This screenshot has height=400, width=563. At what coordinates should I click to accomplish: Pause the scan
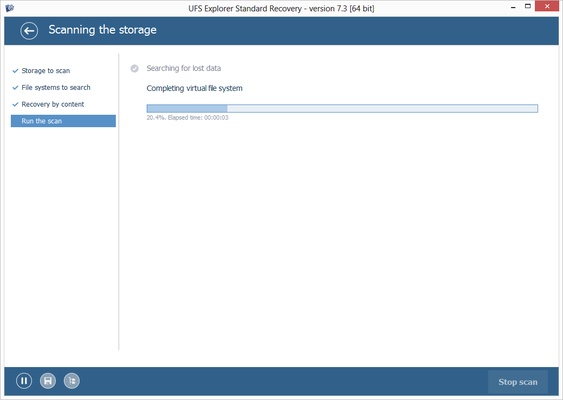click(24, 381)
